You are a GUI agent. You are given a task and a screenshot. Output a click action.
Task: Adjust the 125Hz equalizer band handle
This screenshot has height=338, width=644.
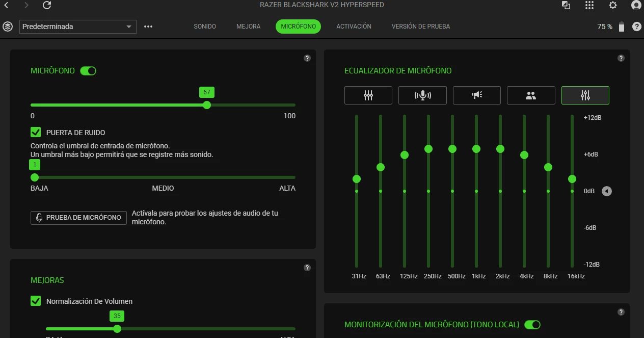(405, 155)
